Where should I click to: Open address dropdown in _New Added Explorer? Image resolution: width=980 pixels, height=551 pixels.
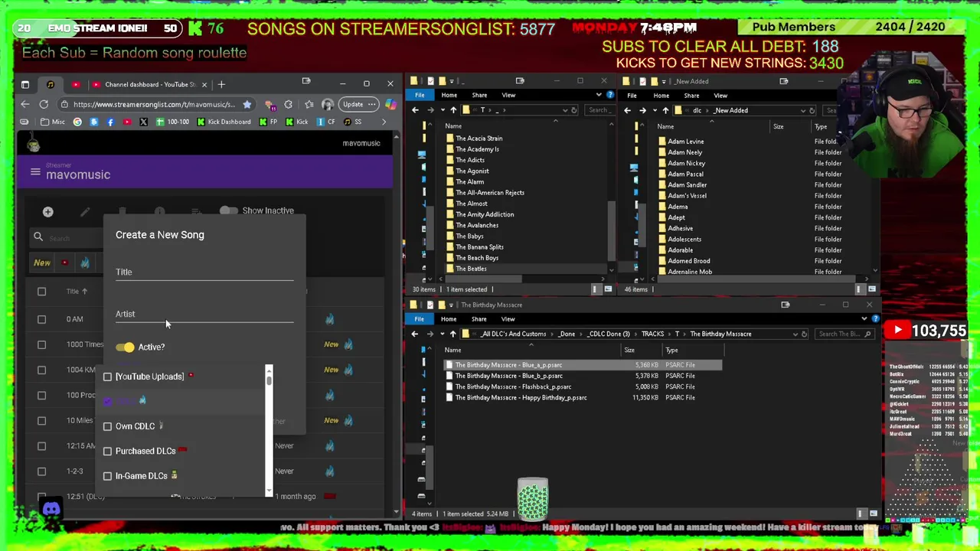point(802,110)
